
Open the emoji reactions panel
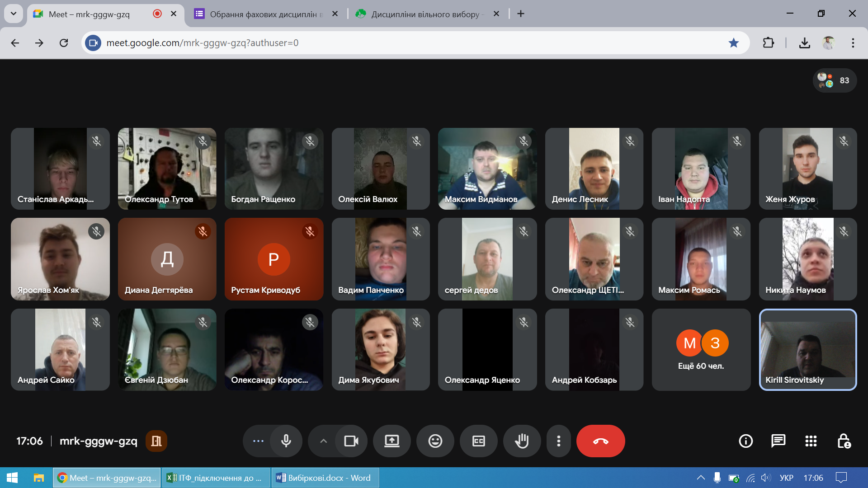point(435,441)
